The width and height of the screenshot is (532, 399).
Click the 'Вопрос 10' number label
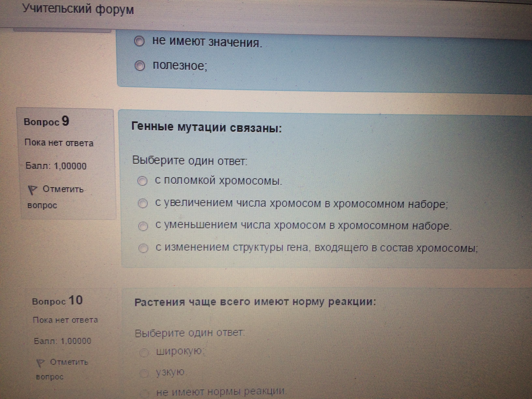(57, 301)
